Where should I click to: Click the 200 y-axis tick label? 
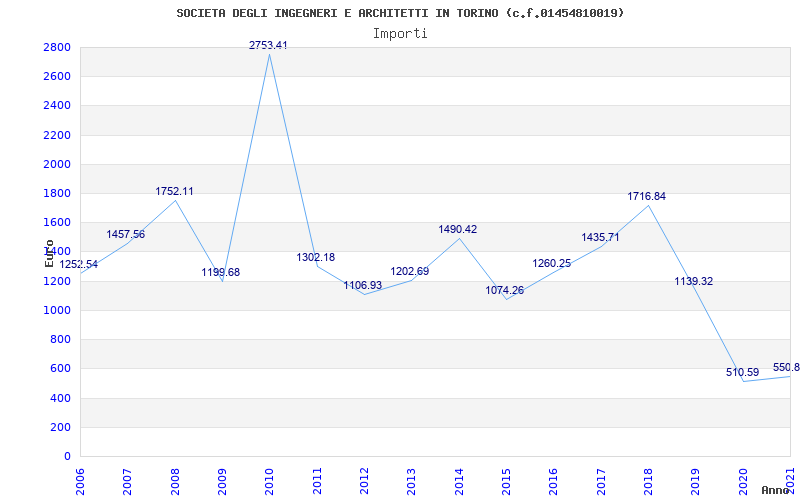(60, 427)
